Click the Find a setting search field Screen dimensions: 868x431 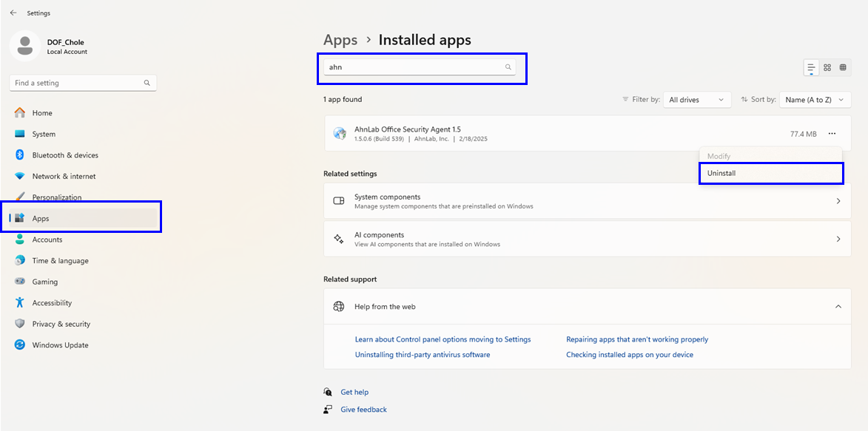pos(77,83)
